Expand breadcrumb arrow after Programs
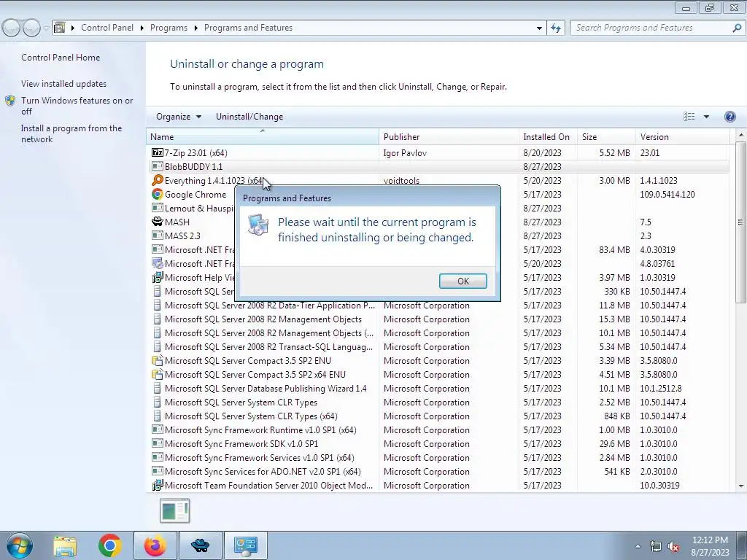This screenshot has height=560, width=747. (x=196, y=28)
